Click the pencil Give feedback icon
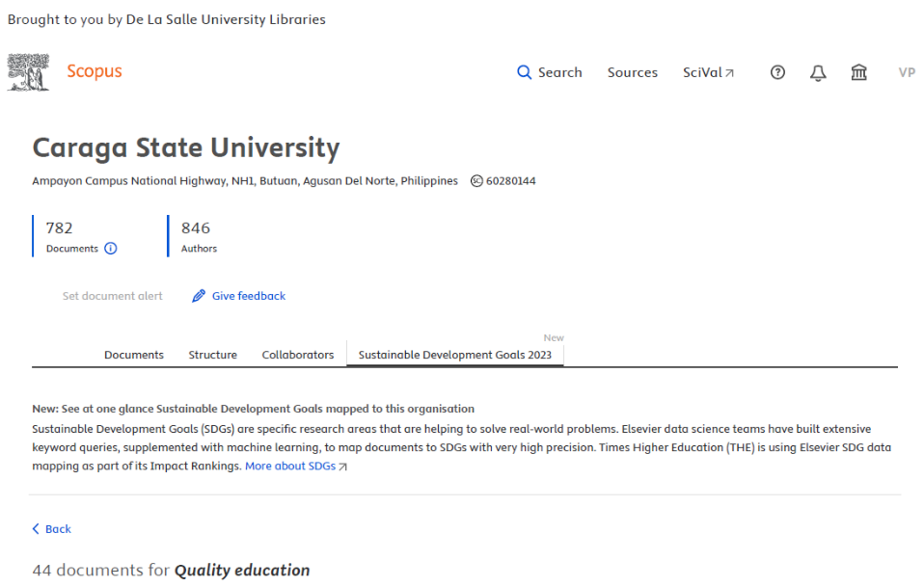Viewport: 924px width, 587px height. 199,296
